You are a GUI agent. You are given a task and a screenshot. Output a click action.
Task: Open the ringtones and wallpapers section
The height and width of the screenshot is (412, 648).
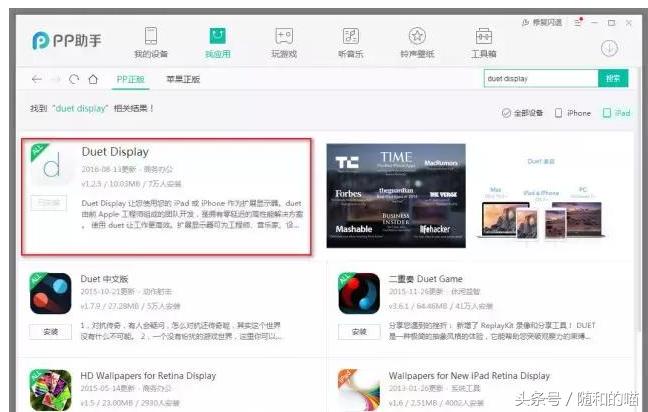pos(417,42)
